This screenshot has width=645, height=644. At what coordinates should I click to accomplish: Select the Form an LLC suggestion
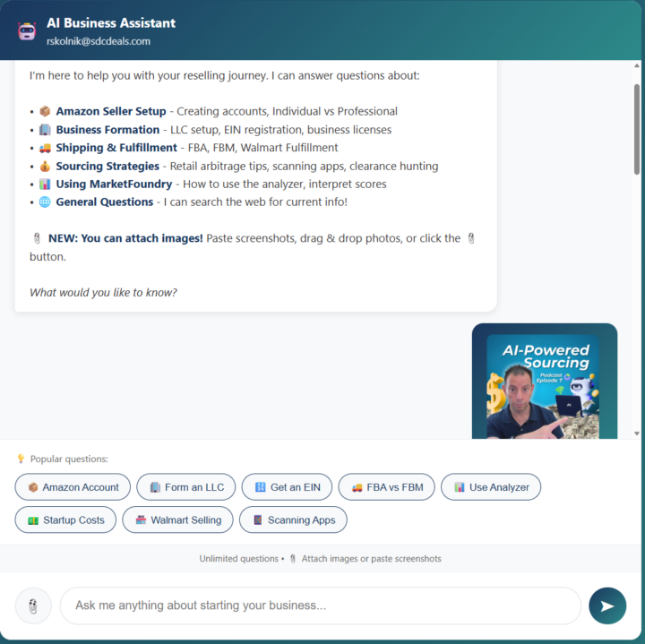coord(186,487)
